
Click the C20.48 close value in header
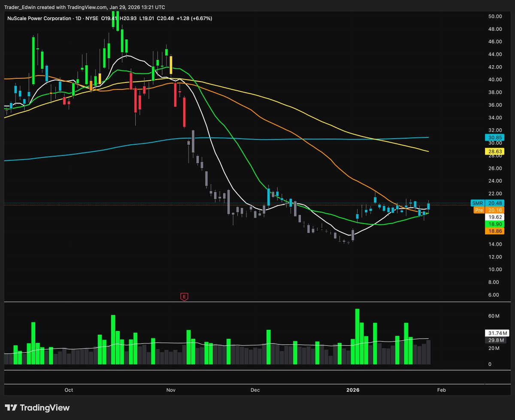click(166, 18)
